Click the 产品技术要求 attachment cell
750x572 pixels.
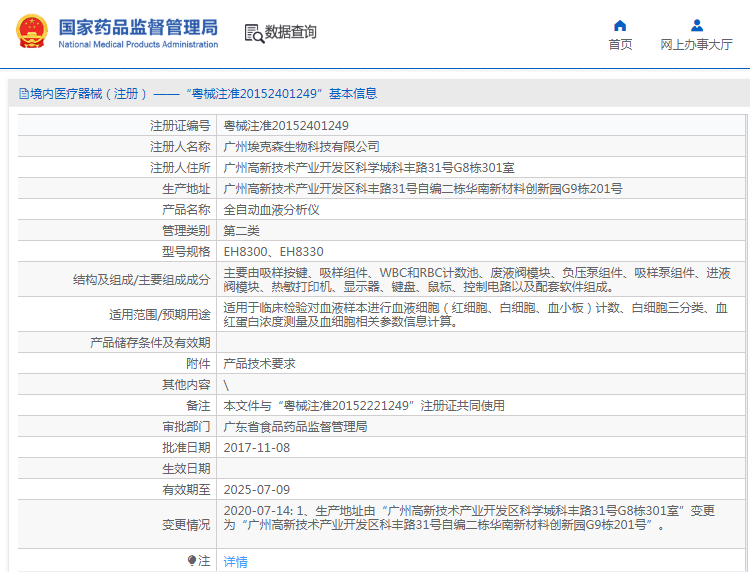(x=259, y=364)
